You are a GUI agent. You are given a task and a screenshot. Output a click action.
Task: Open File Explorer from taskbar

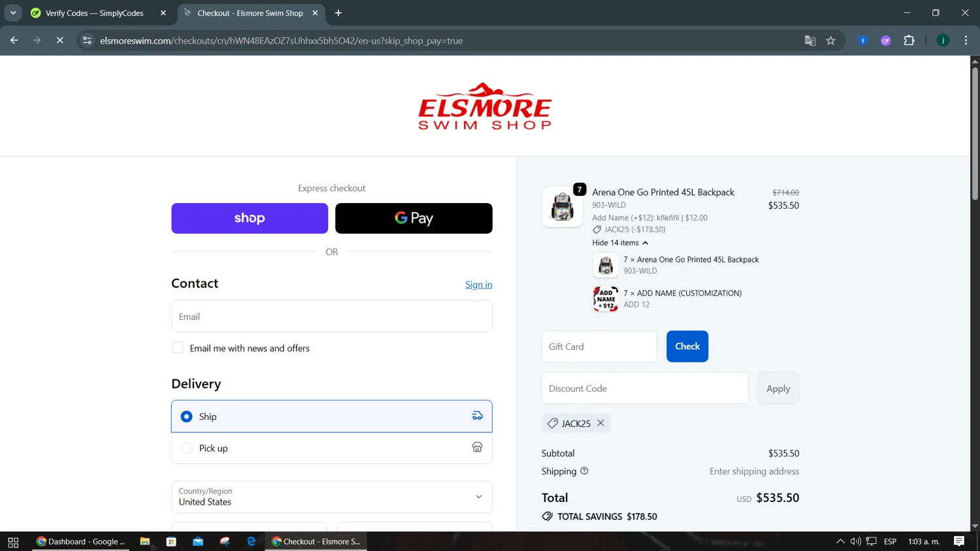(145, 541)
